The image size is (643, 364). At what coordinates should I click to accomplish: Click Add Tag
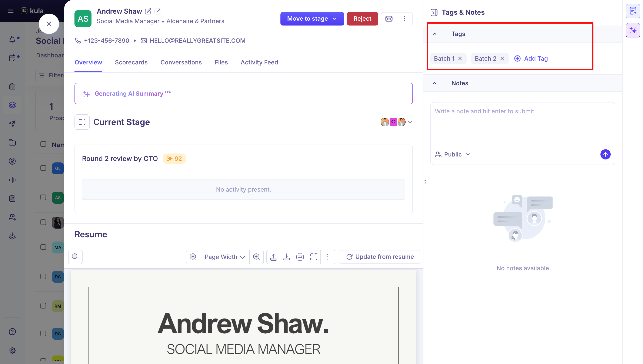click(x=531, y=58)
